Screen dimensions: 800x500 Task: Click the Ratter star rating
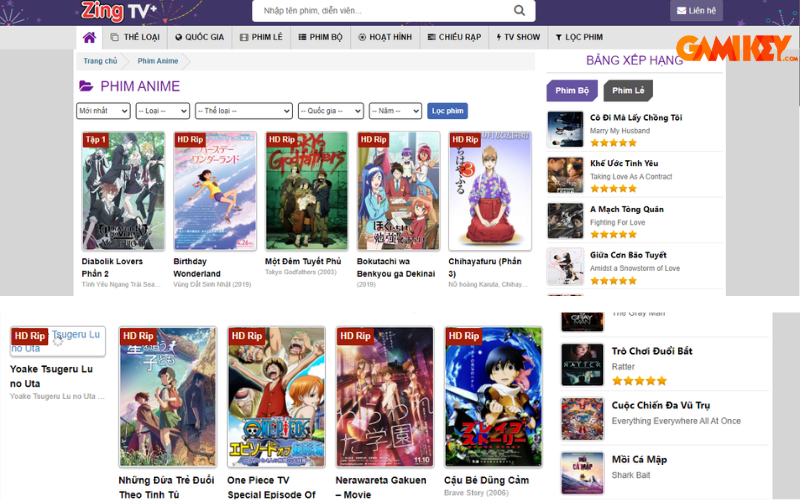[x=639, y=381]
